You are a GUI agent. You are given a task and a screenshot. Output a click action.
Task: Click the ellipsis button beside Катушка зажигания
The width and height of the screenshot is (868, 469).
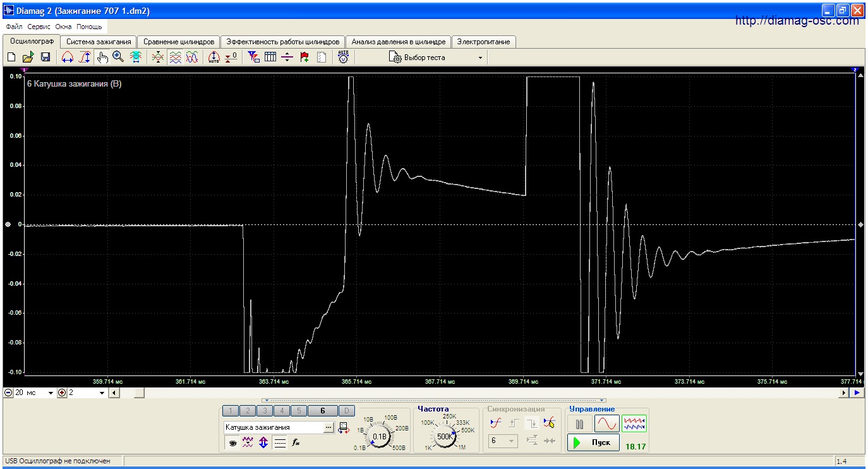[329, 428]
